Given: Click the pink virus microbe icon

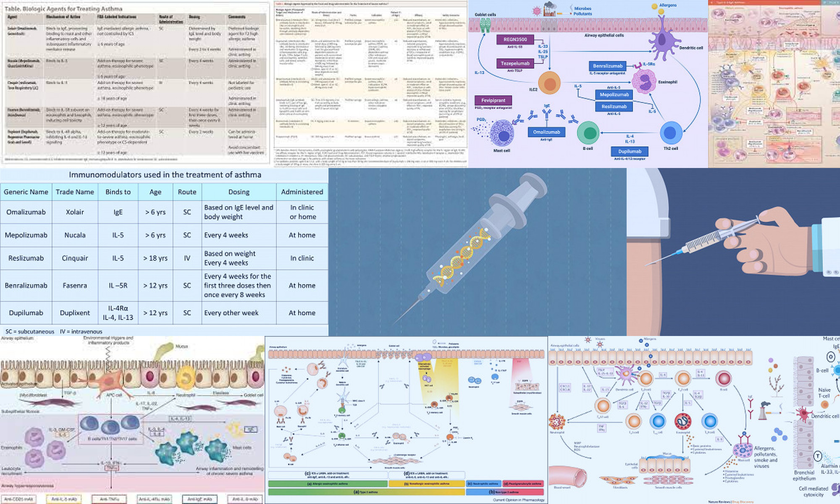Looking at the screenshot, I should [536, 11].
